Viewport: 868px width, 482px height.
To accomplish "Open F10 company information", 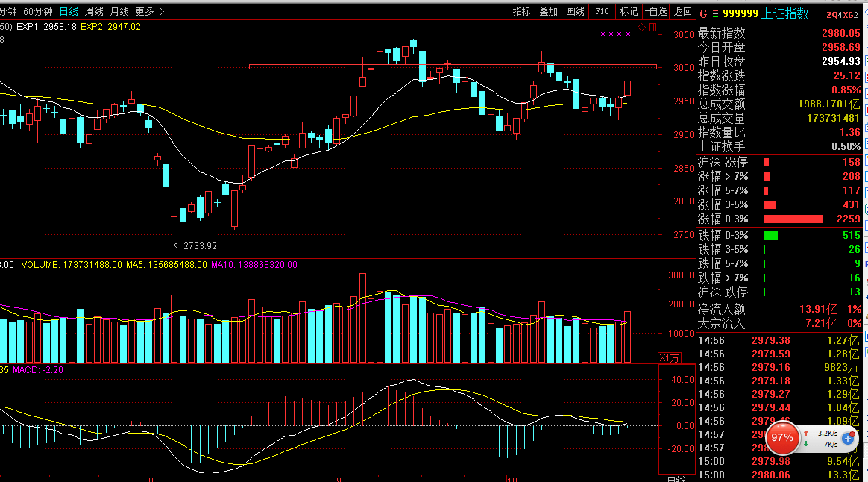I will [602, 11].
